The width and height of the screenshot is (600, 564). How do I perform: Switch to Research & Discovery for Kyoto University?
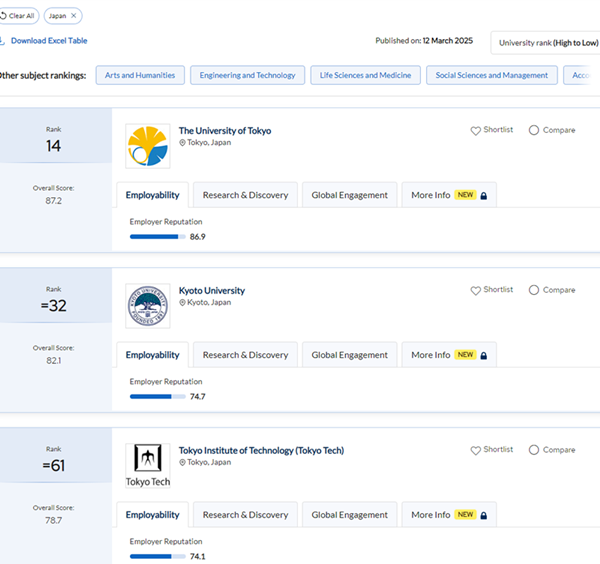(245, 355)
